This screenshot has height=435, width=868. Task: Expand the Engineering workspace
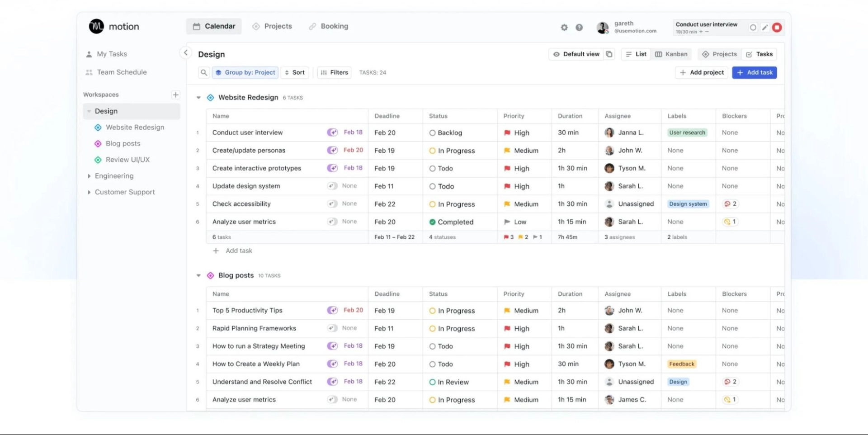click(89, 176)
